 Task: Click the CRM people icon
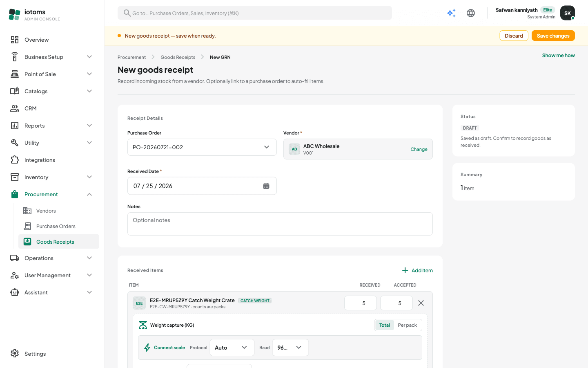[15, 108]
